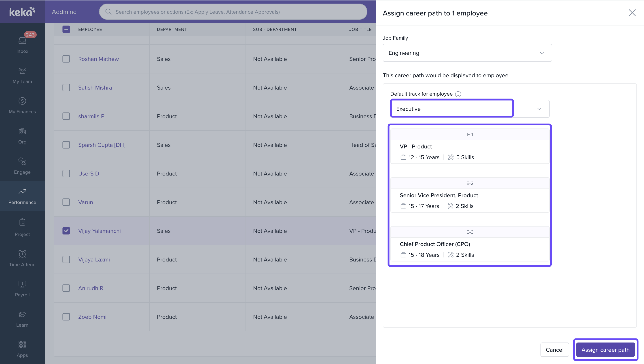Open My Finances from sidebar

[22, 101]
